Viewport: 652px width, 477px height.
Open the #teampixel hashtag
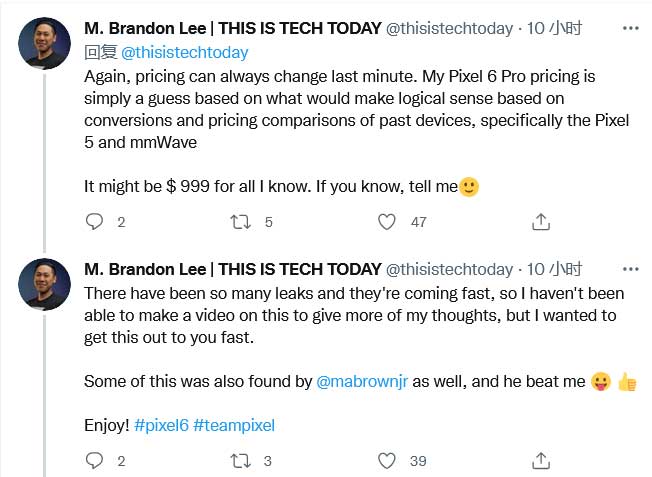(233, 425)
